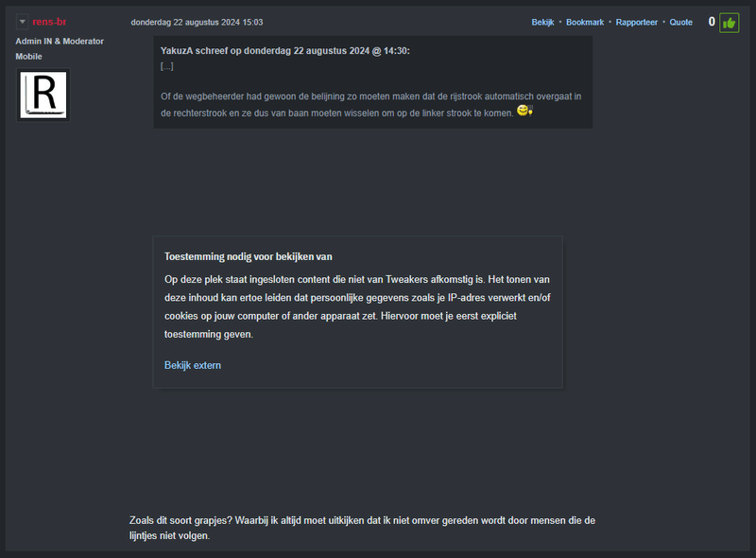The image size is (756, 558).
Task: Open rens-br user profile
Action: click(49, 22)
